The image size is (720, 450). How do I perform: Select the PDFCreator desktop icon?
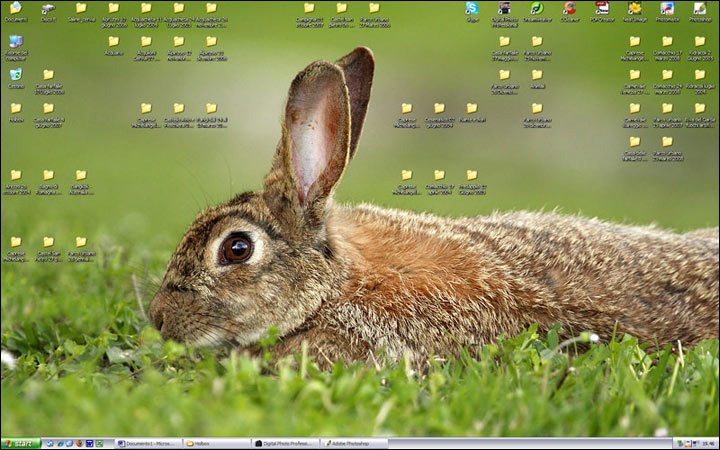(602, 12)
